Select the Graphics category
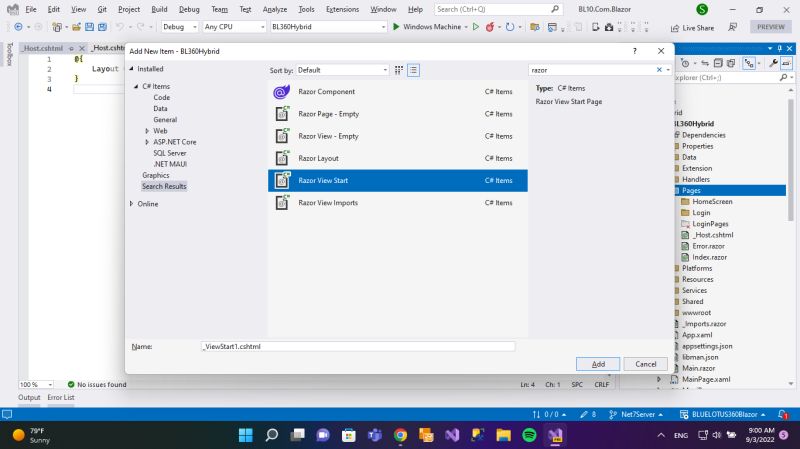800x449 pixels. click(156, 175)
